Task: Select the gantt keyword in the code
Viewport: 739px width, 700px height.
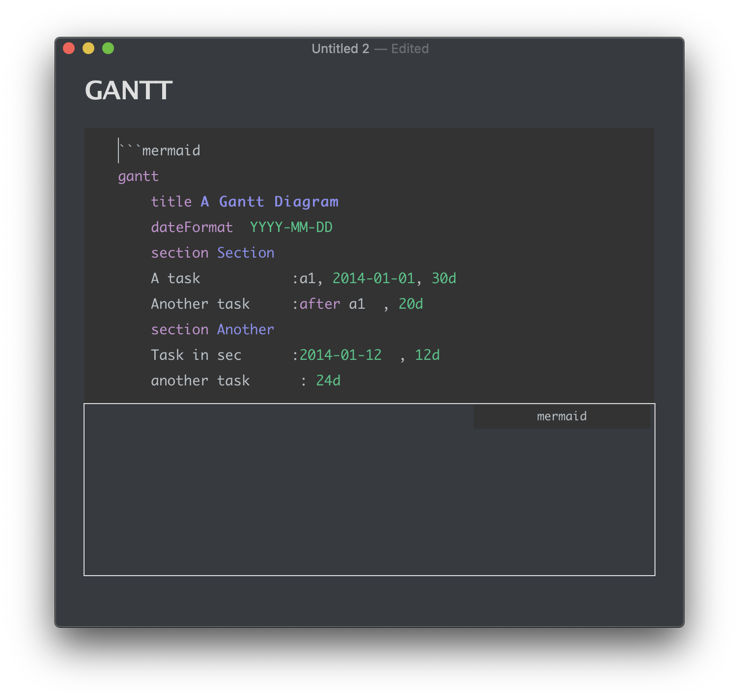Action: pos(138,176)
